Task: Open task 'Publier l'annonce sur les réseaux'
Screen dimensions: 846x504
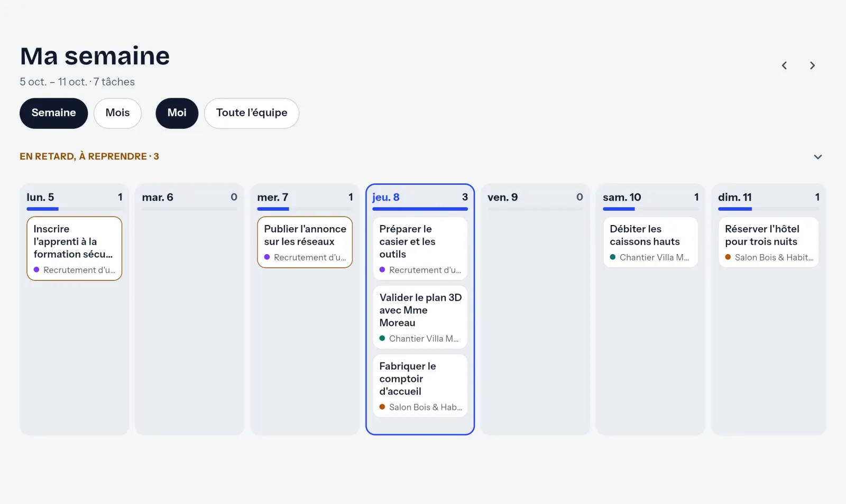Action: 305,242
